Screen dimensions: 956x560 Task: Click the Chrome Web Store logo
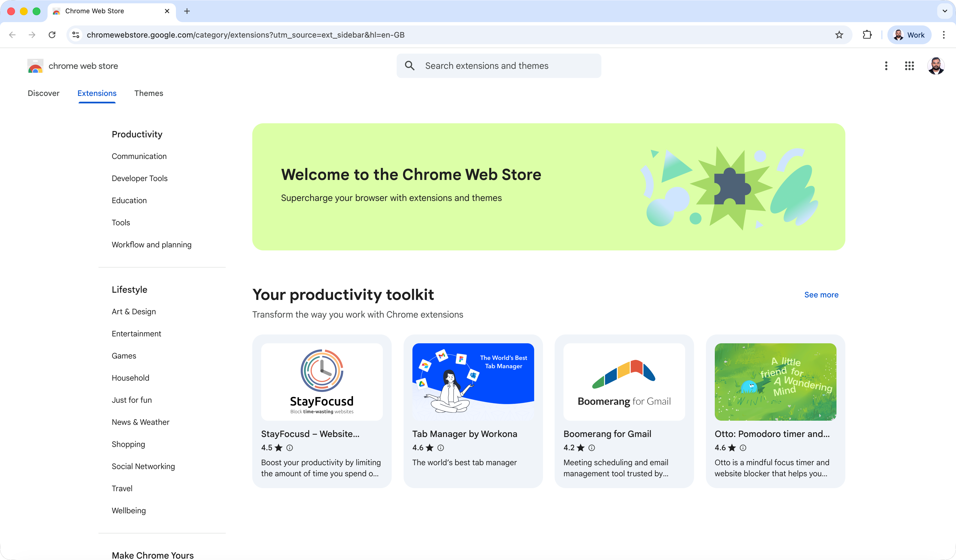[35, 66]
